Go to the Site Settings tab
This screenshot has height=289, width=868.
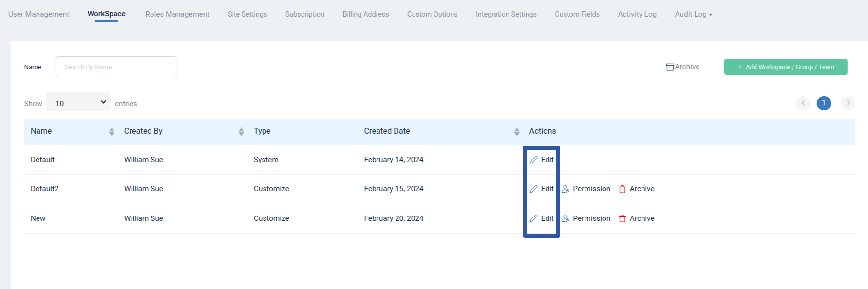(x=247, y=14)
